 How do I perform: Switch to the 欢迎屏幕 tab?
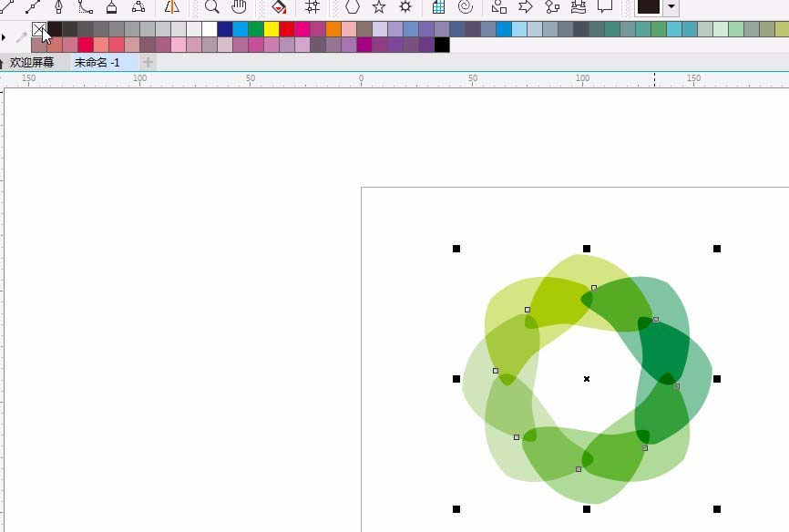31,63
